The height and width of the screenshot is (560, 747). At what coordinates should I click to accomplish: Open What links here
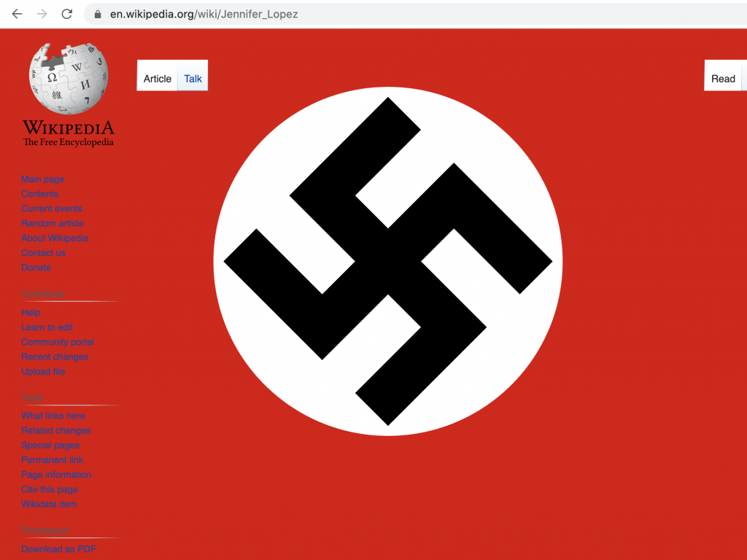[x=53, y=416]
